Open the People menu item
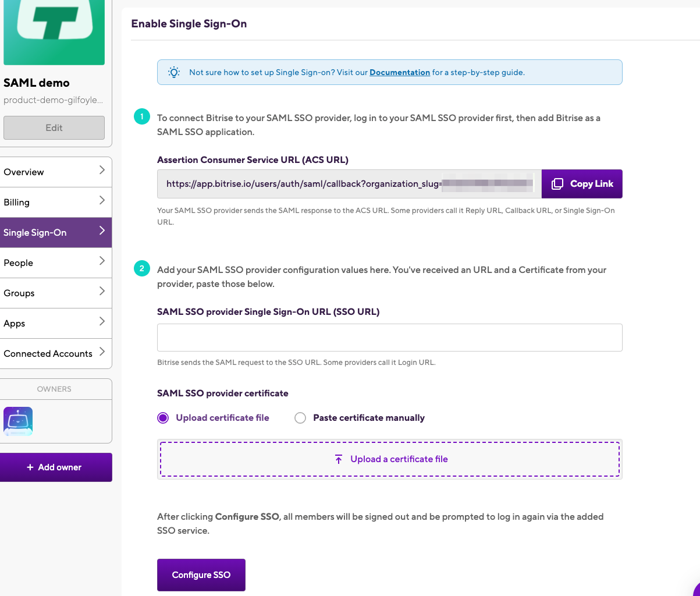This screenshot has height=596, width=700. pyautogui.click(x=19, y=263)
